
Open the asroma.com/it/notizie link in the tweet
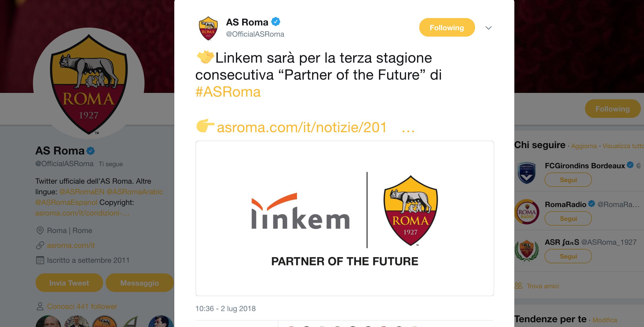point(302,127)
